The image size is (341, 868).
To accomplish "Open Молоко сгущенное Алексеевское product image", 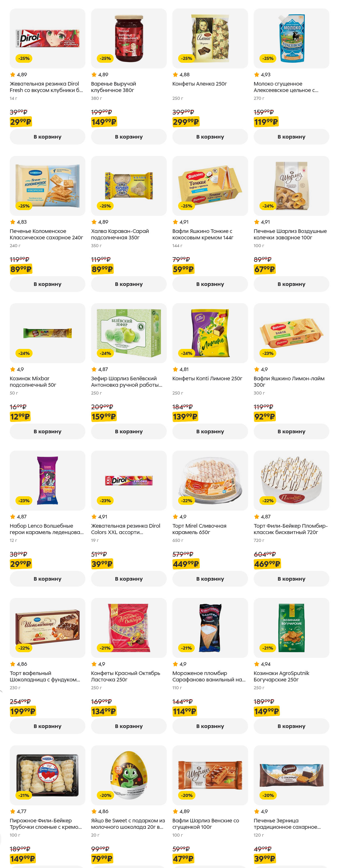I will point(291,39).
